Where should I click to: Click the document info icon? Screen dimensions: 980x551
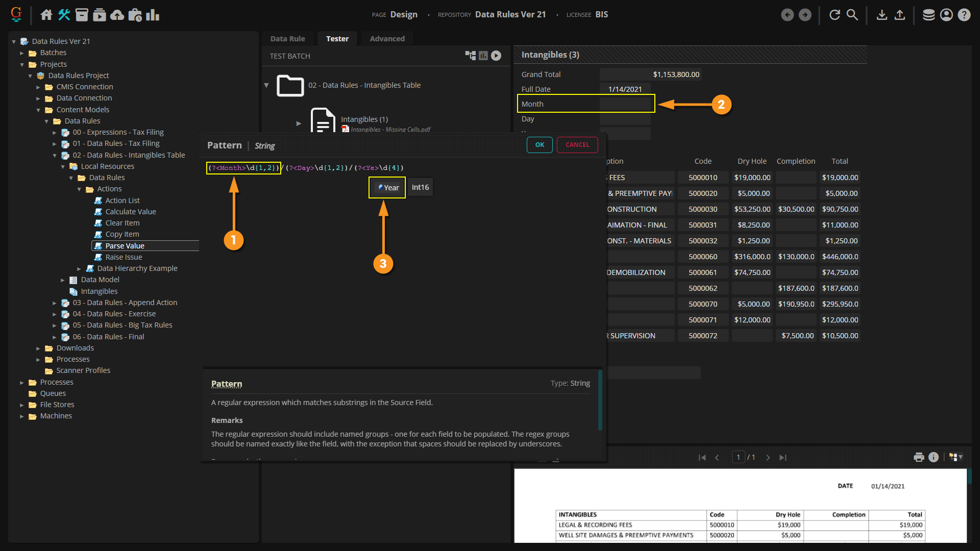click(934, 457)
